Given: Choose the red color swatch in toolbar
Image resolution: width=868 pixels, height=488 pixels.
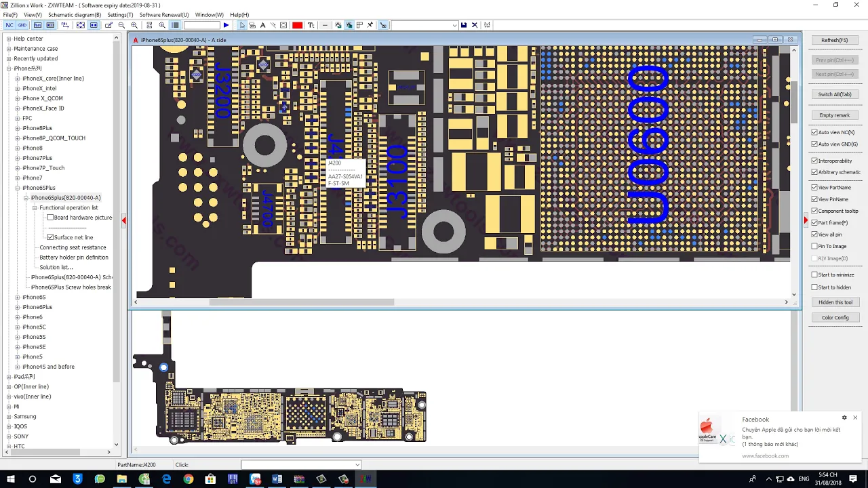Looking at the screenshot, I should [x=297, y=25].
